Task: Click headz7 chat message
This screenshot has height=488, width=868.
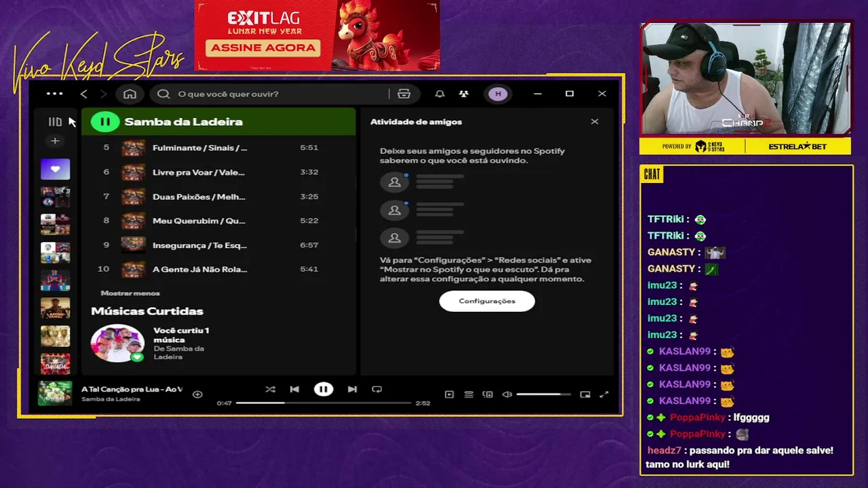Action: click(741, 457)
